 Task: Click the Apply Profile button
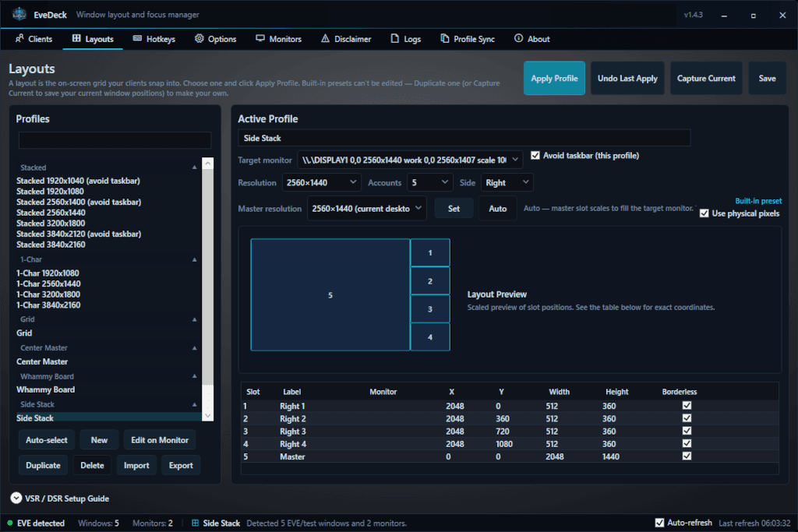[554, 79]
